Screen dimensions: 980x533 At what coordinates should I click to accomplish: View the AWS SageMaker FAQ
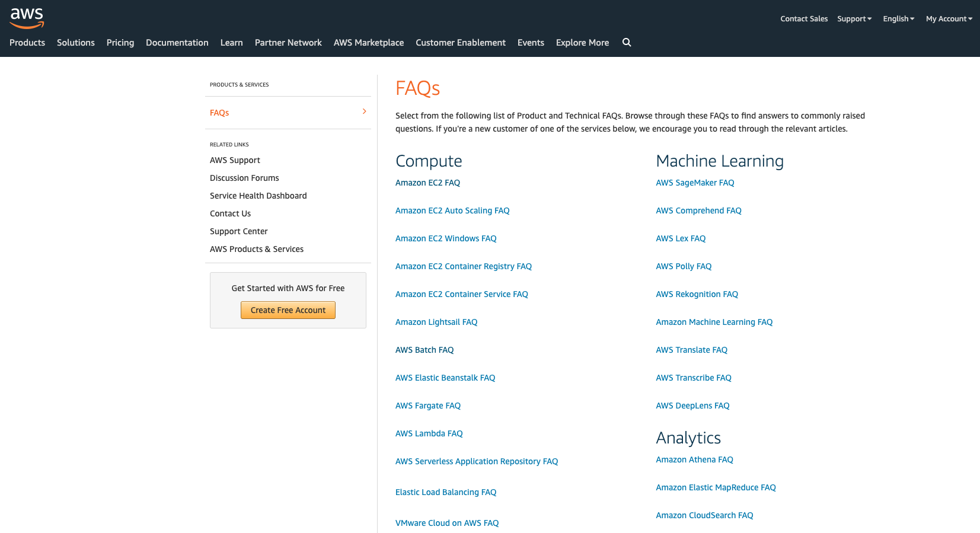click(x=695, y=183)
